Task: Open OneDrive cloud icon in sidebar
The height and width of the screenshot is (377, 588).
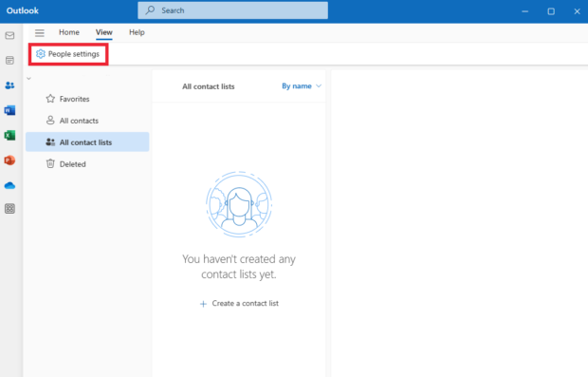Action: [x=9, y=185]
